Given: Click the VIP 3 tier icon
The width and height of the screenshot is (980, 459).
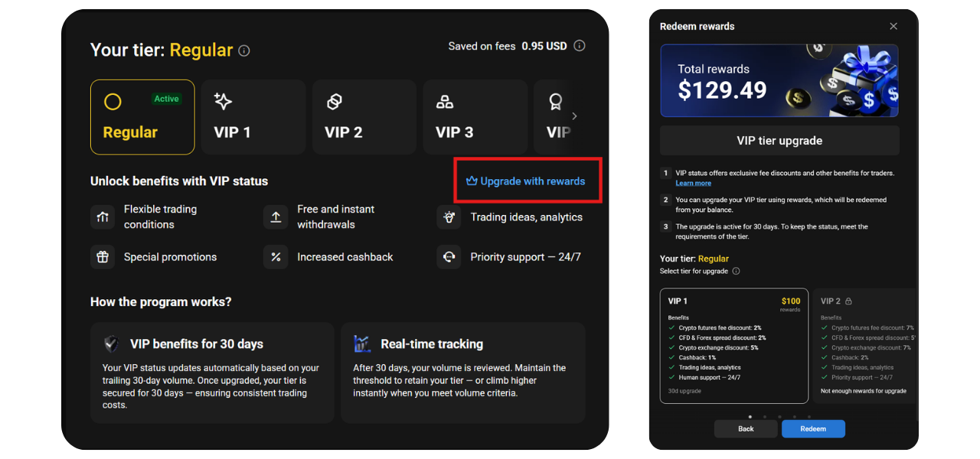Looking at the screenshot, I should (445, 101).
